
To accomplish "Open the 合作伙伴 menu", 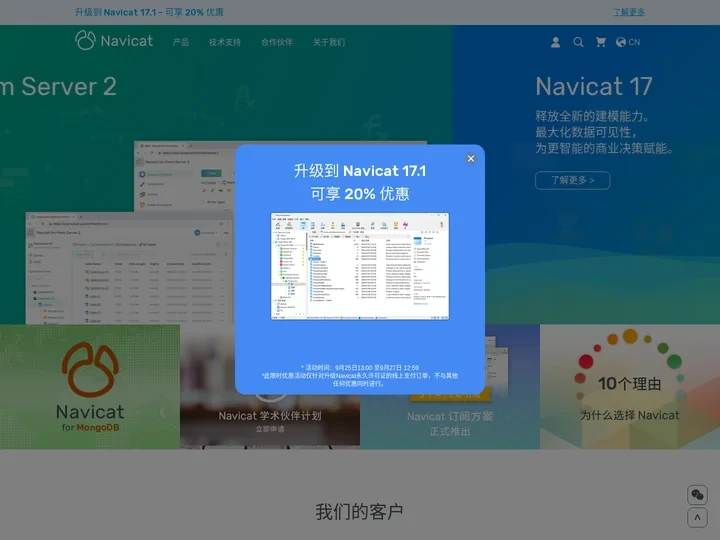I will pyautogui.click(x=277, y=42).
